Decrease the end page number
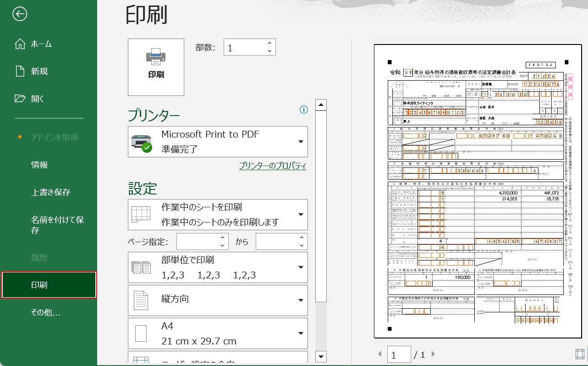Image resolution: width=588 pixels, height=366 pixels. [x=302, y=245]
